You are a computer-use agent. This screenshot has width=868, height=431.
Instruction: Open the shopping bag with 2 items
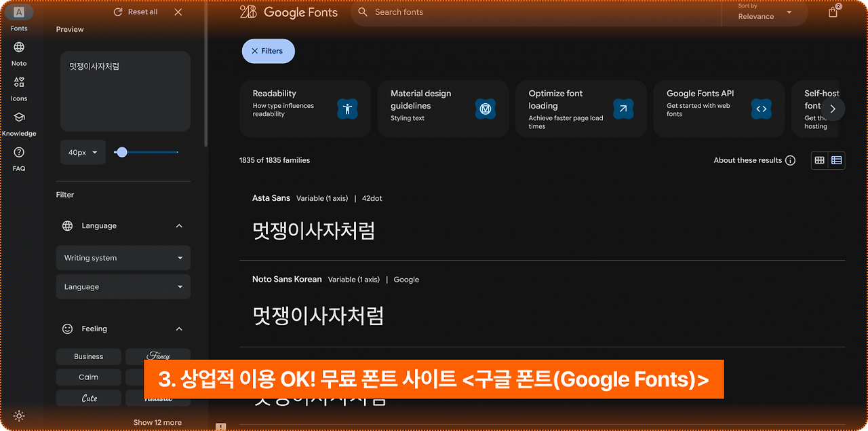(x=833, y=12)
